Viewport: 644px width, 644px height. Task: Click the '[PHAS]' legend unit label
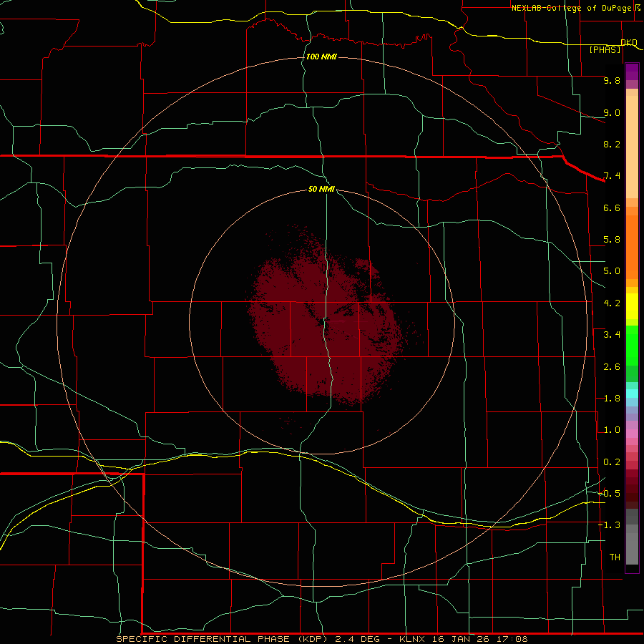point(605,49)
